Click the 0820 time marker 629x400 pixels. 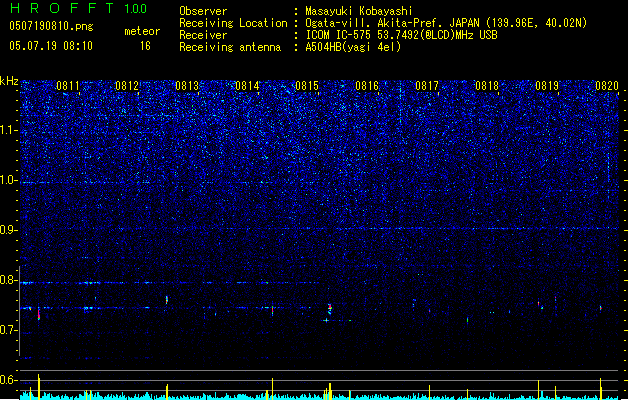tap(607, 86)
